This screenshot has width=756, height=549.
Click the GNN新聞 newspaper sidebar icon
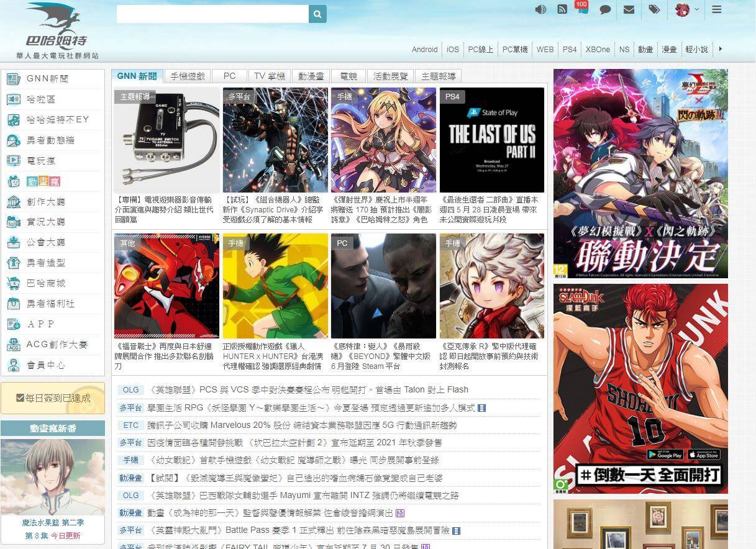pos(13,79)
